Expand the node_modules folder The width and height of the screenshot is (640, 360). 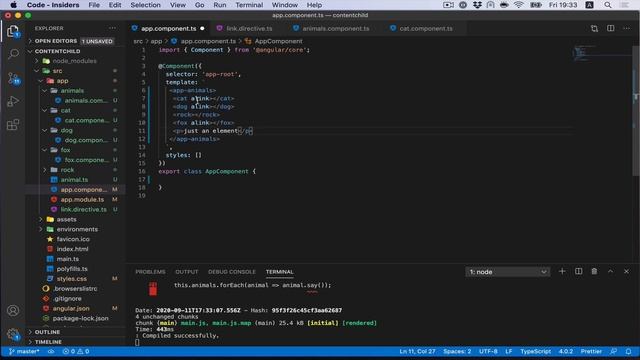click(74, 61)
